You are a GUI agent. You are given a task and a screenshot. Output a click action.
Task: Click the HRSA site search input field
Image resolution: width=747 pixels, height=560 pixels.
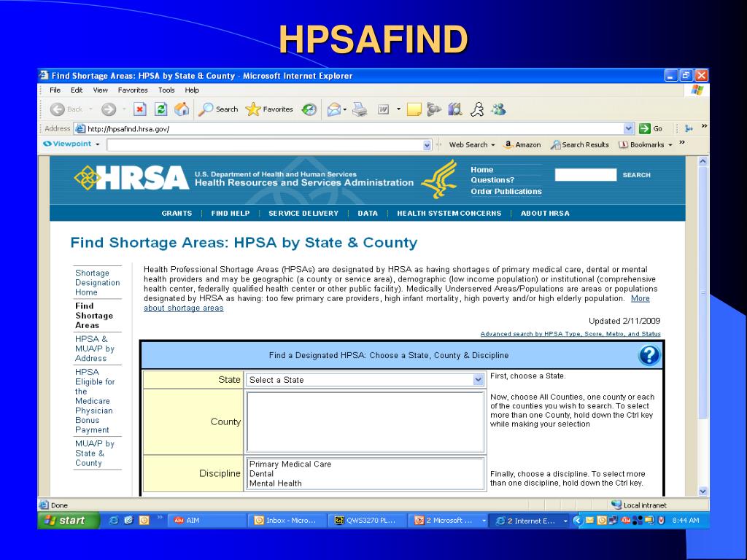click(x=586, y=175)
